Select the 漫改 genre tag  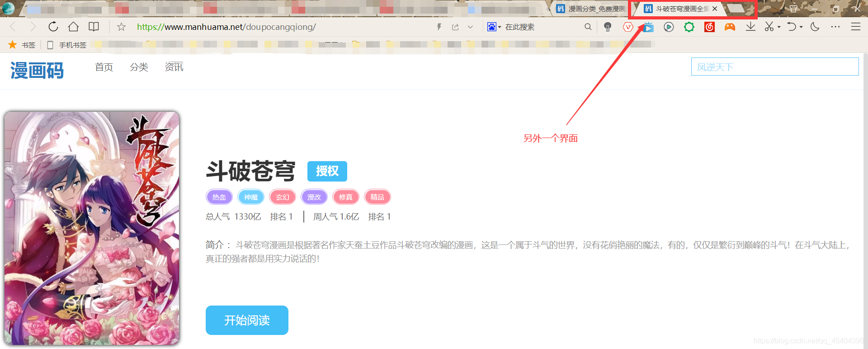click(314, 197)
